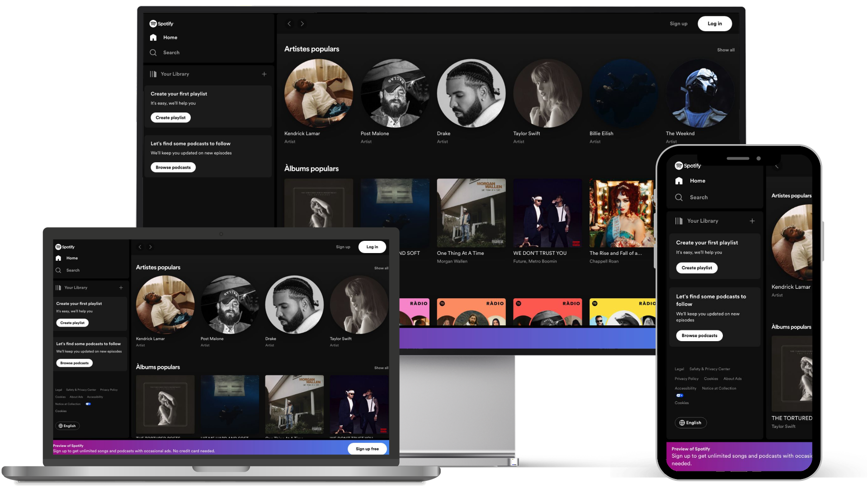Click the privacy choices icon in the laptop footer
868x488 pixels.
click(x=88, y=404)
